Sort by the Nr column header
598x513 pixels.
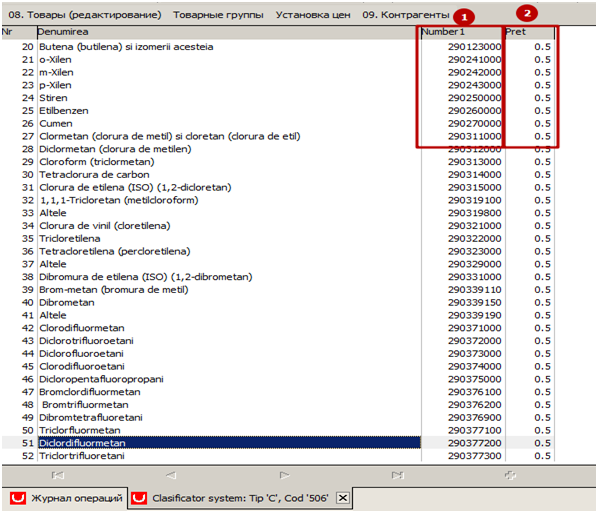(19, 32)
